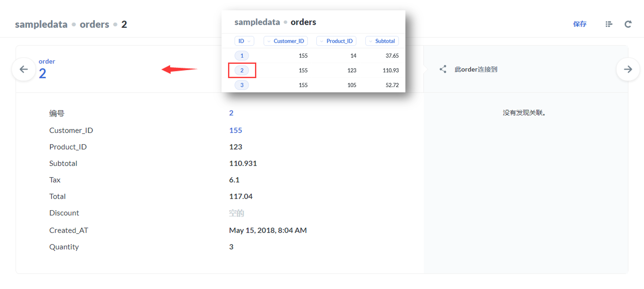The width and height of the screenshot is (644, 289).
Task: Click the refresh icon in the header
Action: click(628, 24)
